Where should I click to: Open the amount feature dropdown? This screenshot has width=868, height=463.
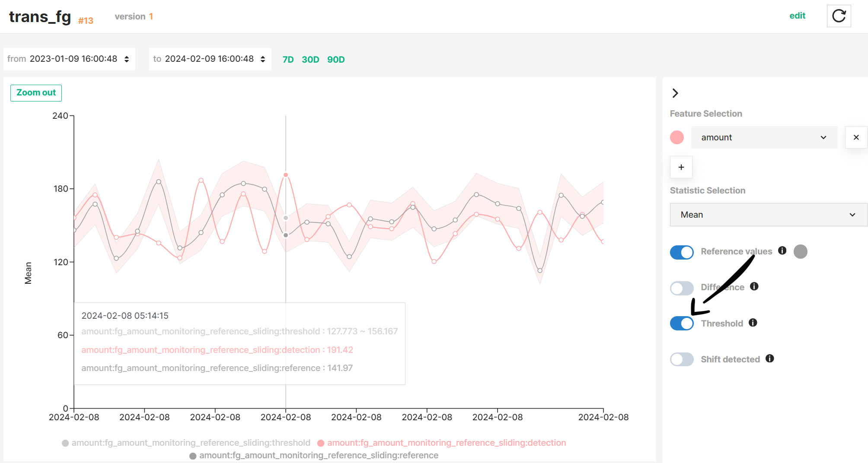coord(764,137)
